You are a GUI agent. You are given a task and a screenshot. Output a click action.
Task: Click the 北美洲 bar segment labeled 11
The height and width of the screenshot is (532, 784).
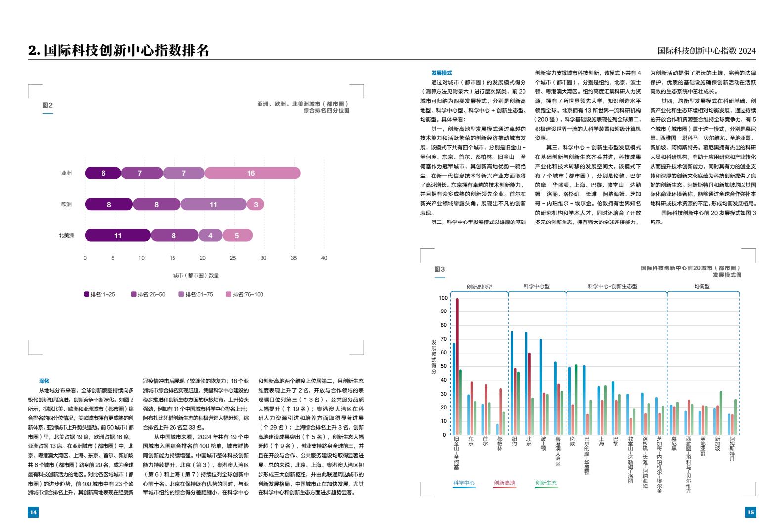pyautogui.click(x=118, y=235)
